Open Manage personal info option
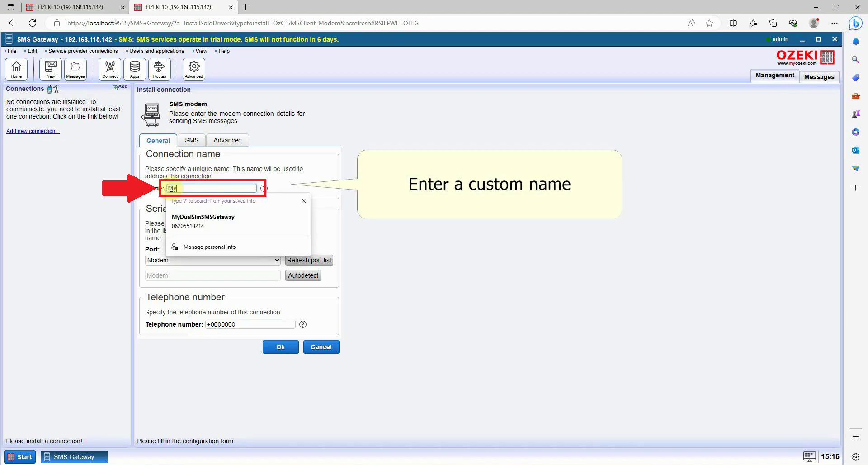 point(238,247)
